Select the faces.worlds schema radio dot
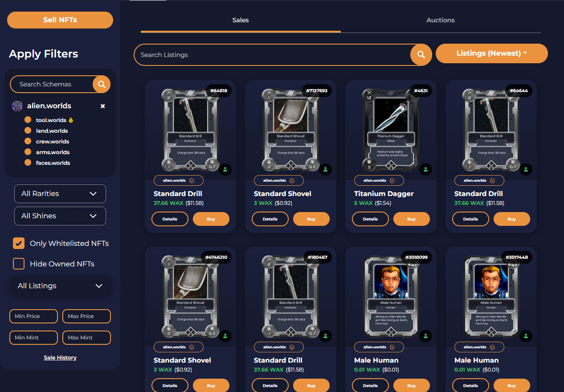The image size is (564, 392). coord(28,163)
